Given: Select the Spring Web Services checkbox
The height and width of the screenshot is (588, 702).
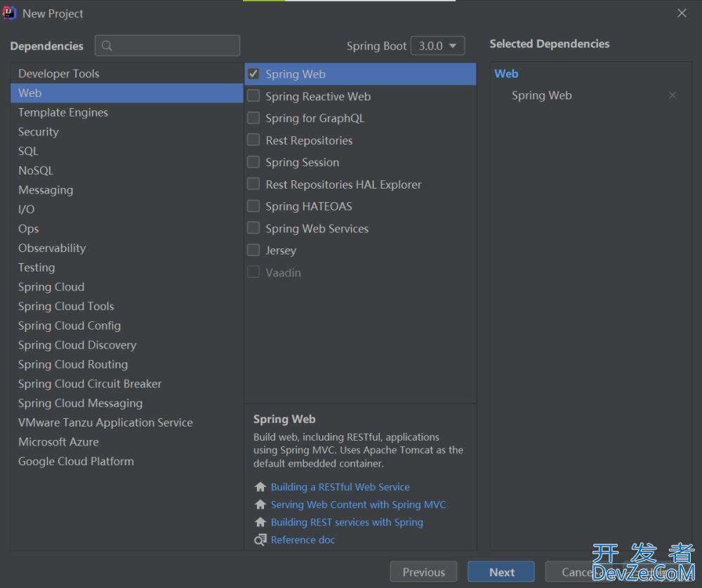Looking at the screenshot, I should 253,228.
